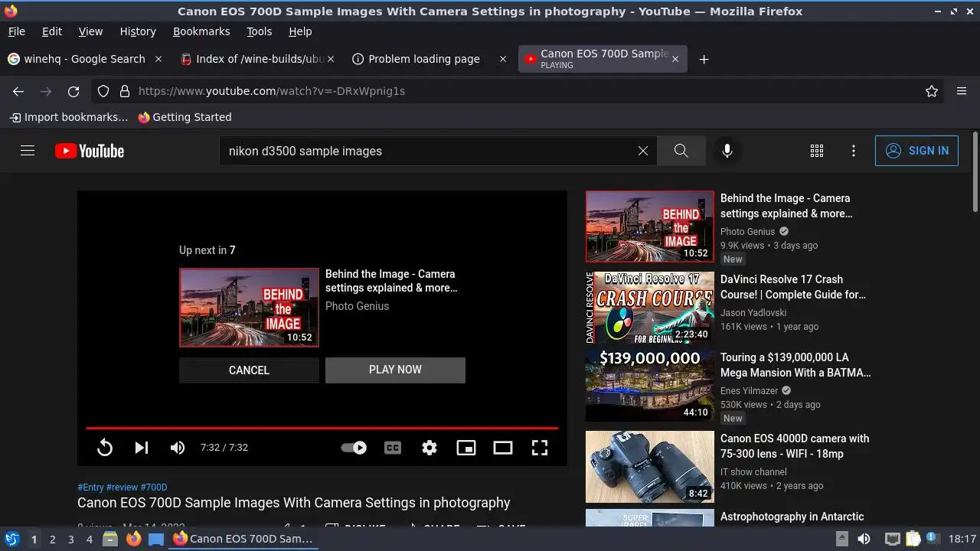Viewport: 980px width, 551px height.
Task: View site padlock security info
Action: point(124,91)
